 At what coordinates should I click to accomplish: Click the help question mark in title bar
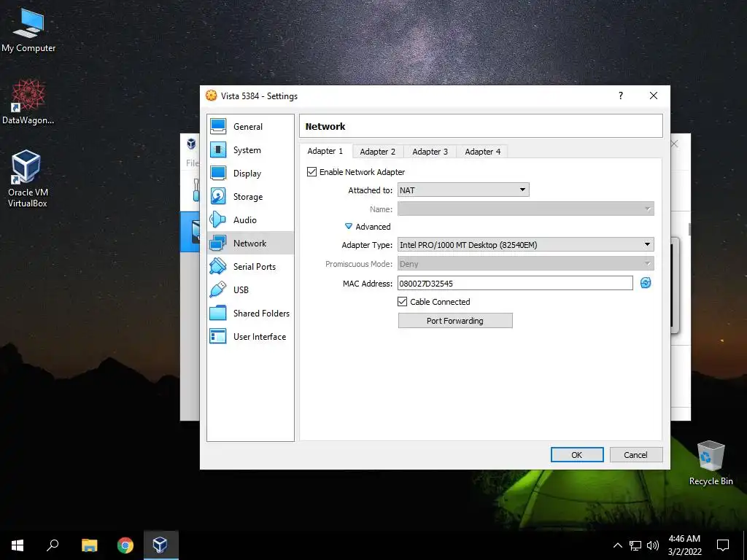tap(620, 96)
